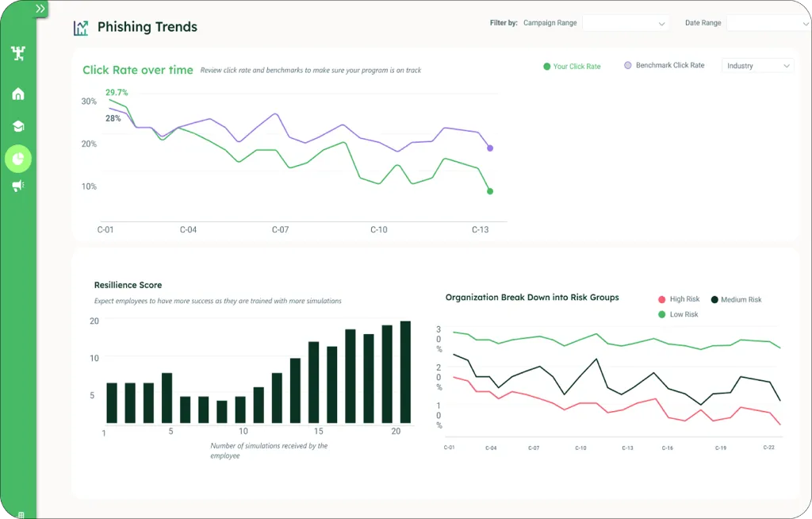This screenshot has height=519, width=812.
Task: Click the tallest bar in Resilience Score chart
Action: [x=405, y=371]
